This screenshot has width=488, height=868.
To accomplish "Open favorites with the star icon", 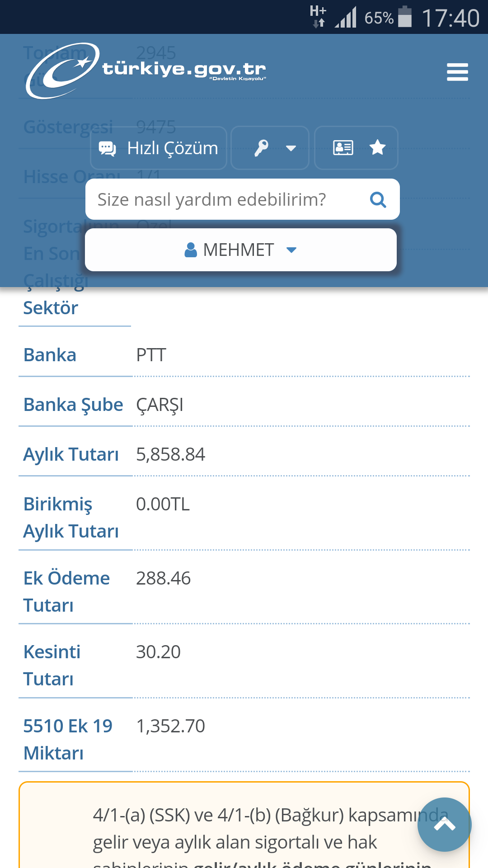I will (377, 148).
